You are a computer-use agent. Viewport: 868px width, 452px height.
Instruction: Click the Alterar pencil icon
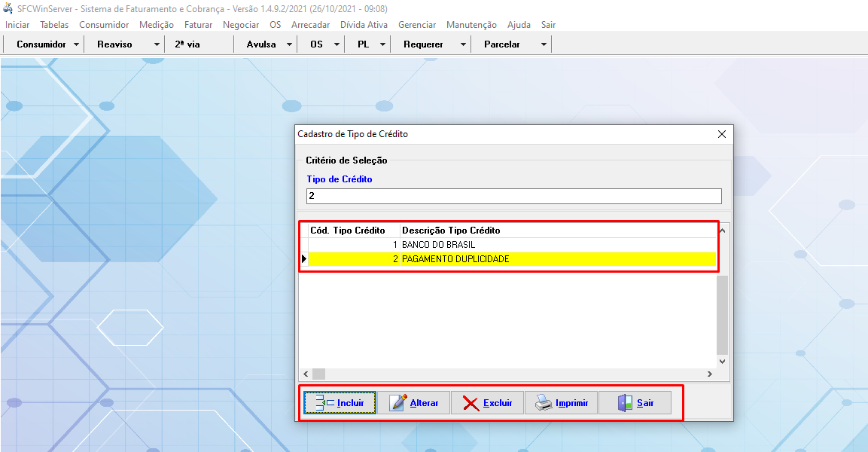(398, 403)
